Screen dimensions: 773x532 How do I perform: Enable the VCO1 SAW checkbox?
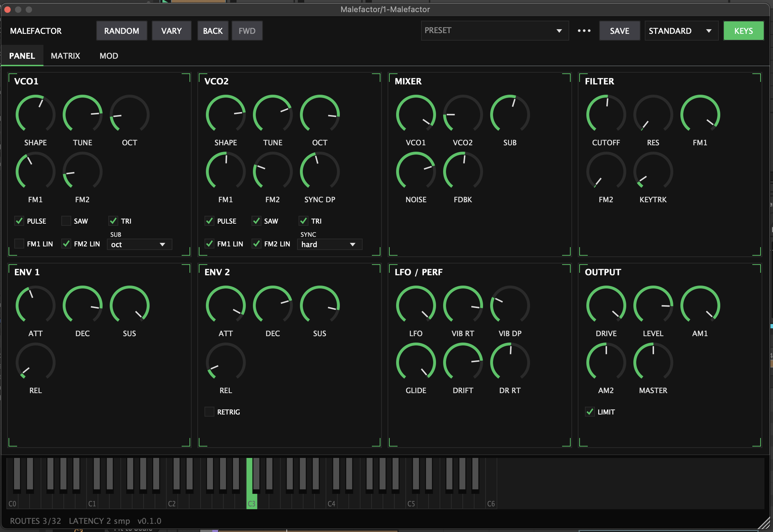[66, 221]
